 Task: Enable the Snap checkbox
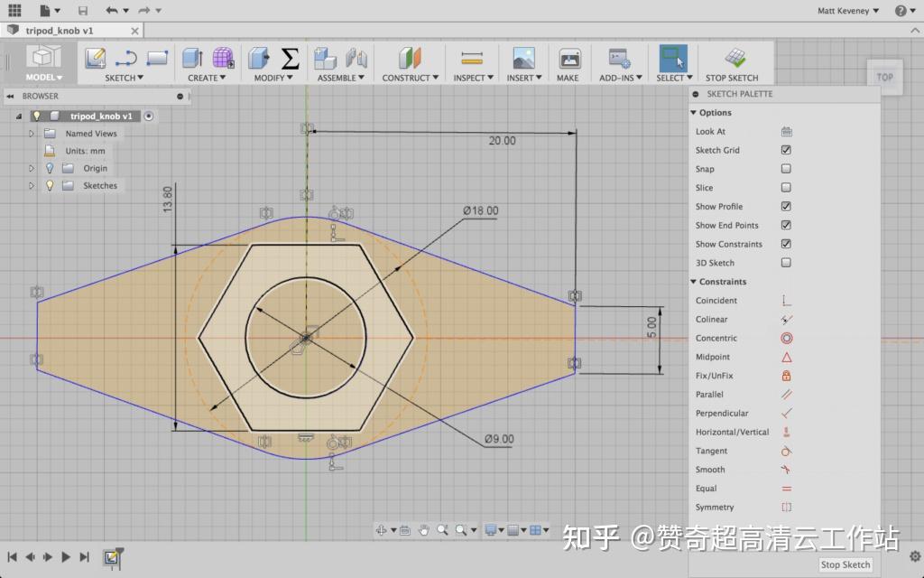point(786,169)
